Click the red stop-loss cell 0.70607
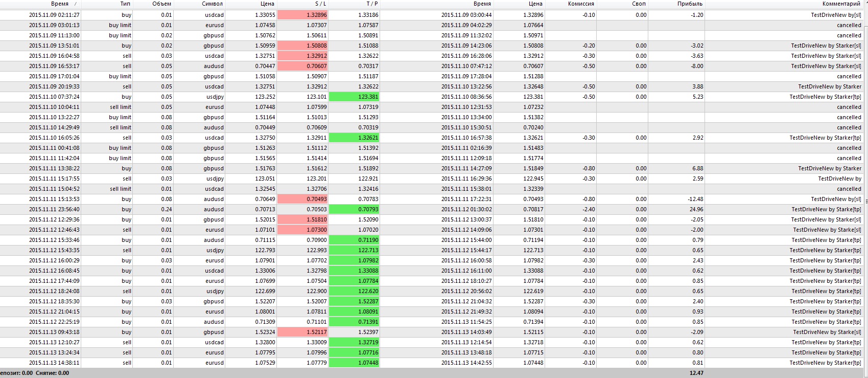Viewport: 868px width, 378px height. pyautogui.click(x=302, y=66)
